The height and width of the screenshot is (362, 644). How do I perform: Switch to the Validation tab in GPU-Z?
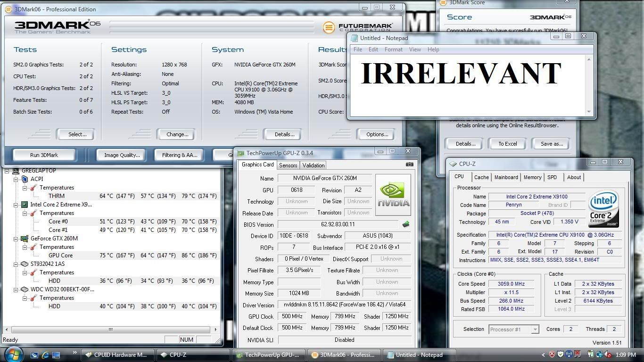(313, 165)
